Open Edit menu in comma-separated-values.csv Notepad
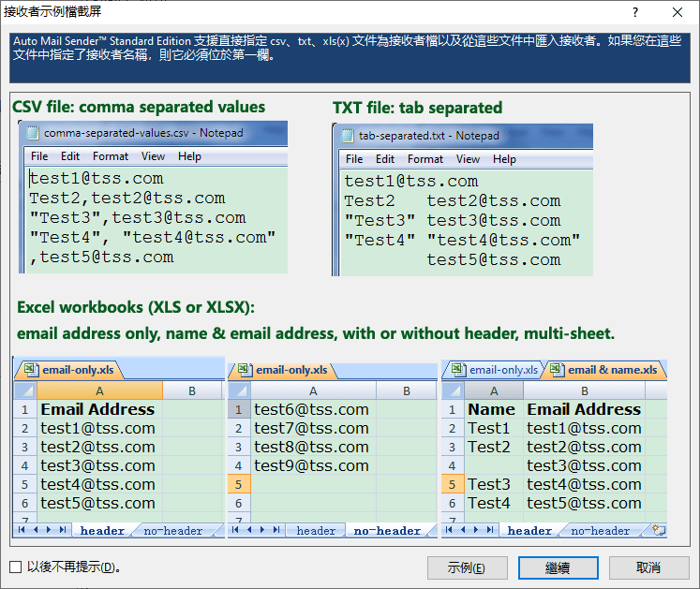The width and height of the screenshot is (700, 589). (x=70, y=156)
